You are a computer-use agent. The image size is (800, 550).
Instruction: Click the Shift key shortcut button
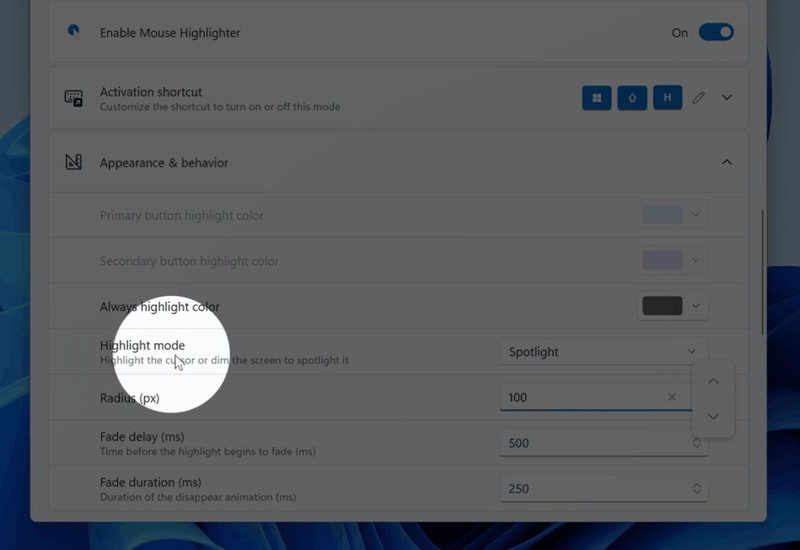(x=632, y=97)
